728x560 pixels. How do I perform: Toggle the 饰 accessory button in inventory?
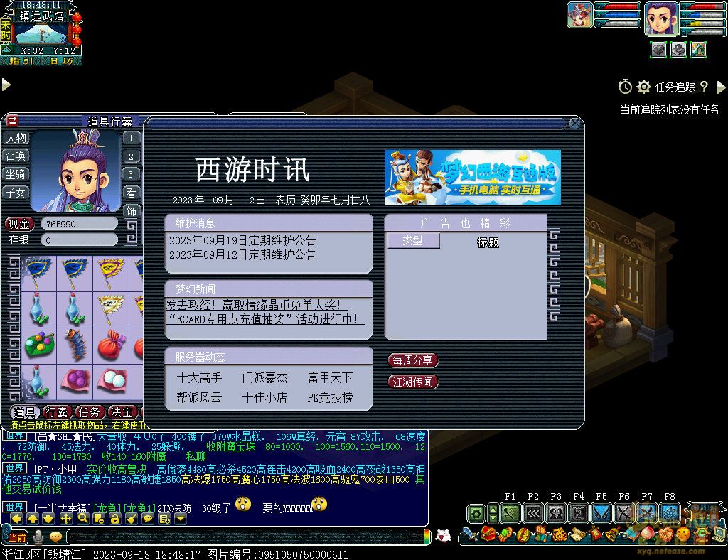pos(131,211)
